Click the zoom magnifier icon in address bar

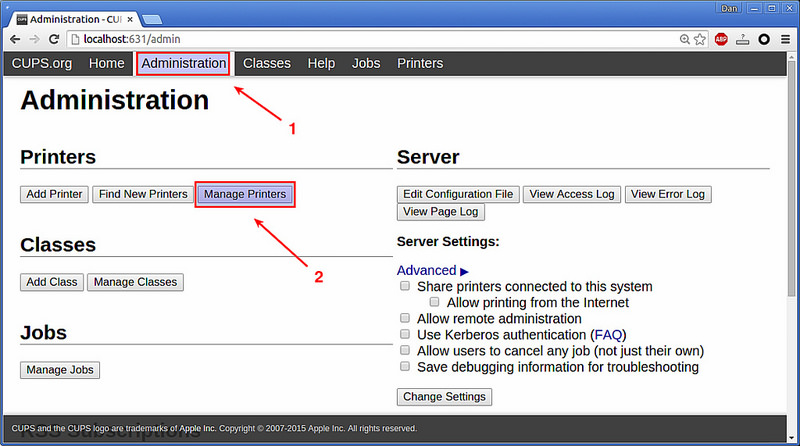click(685, 39)
